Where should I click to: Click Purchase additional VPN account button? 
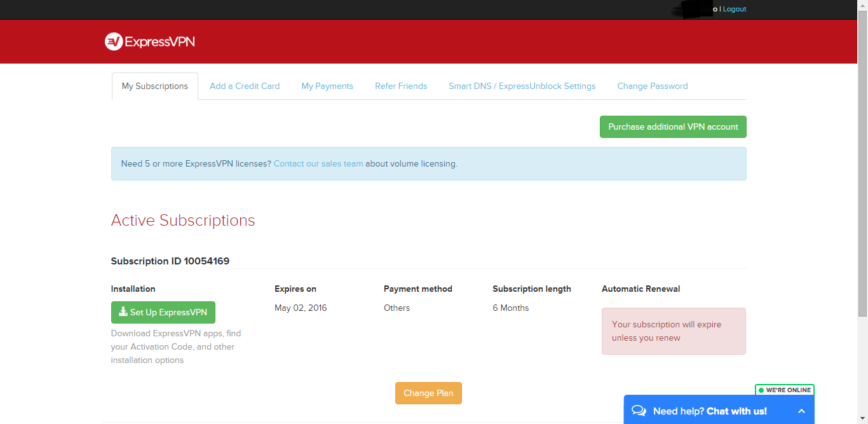[673, 127]
